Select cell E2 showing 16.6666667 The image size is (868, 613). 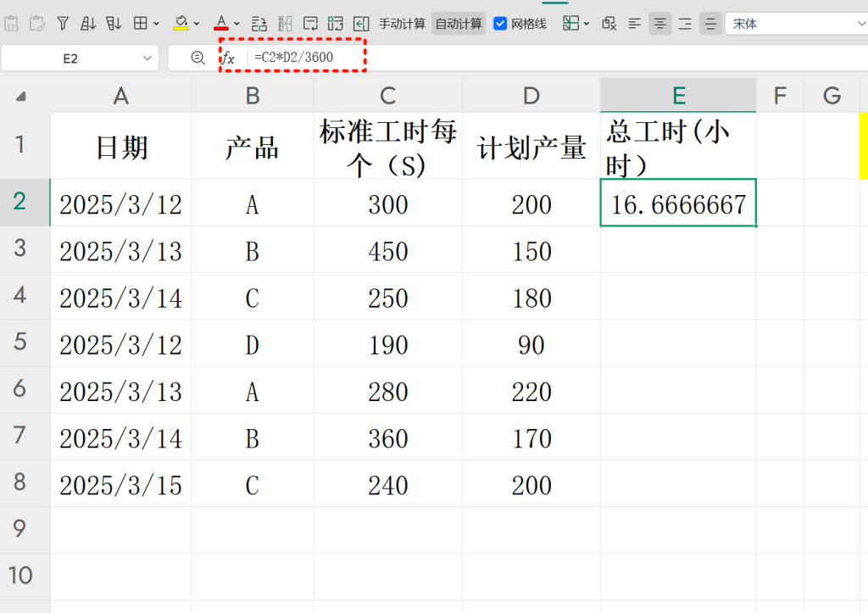pos(679,203)
